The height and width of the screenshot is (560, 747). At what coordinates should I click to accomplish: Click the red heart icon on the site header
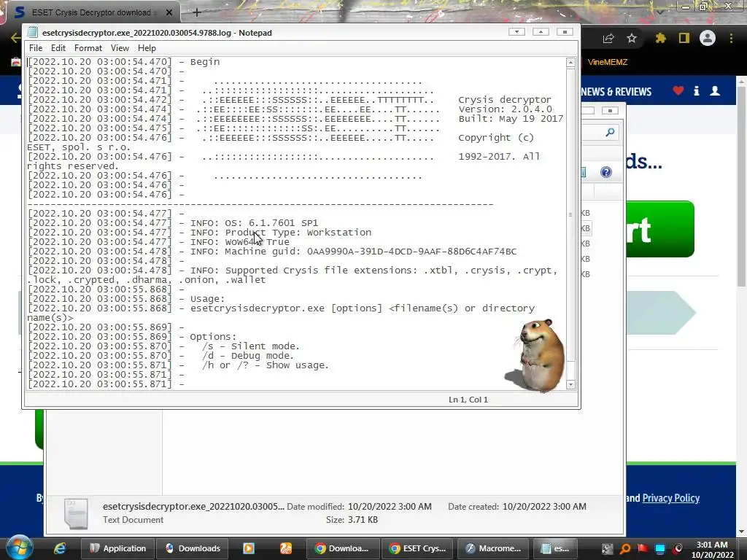pyautogui.click(x=678, y=90)
